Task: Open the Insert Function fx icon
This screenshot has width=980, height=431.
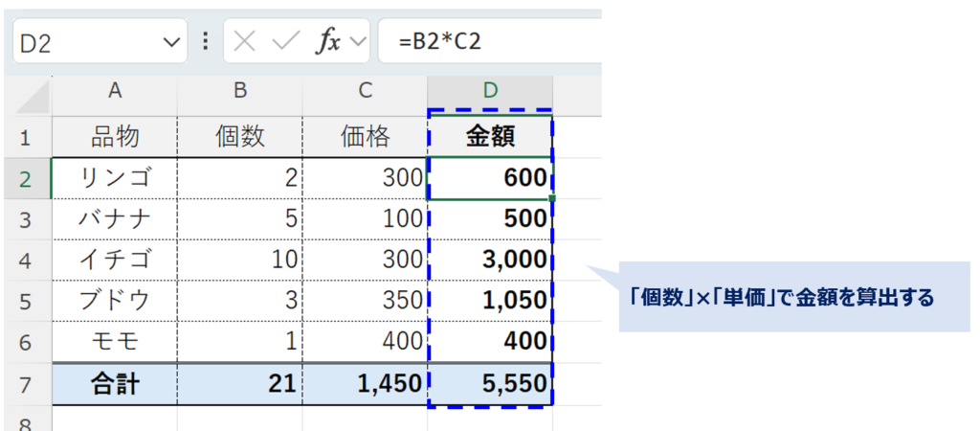Action: click(328, 42)
